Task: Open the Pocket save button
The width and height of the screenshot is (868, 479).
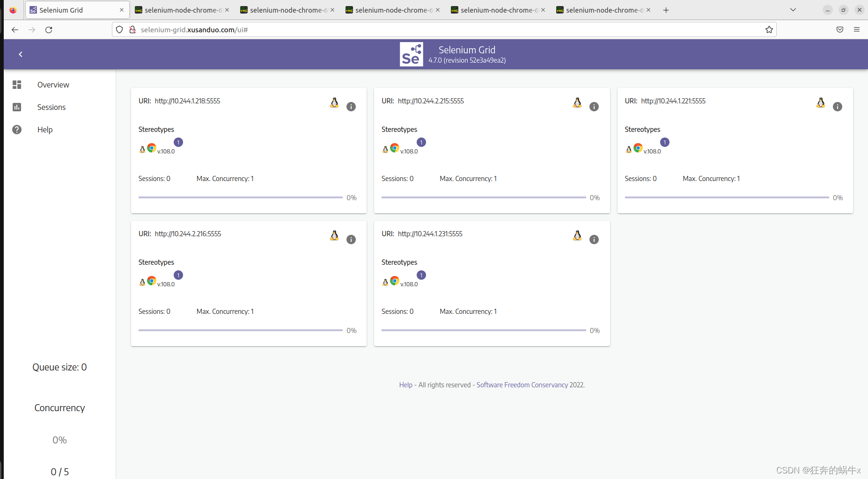Action: (840, 29)
